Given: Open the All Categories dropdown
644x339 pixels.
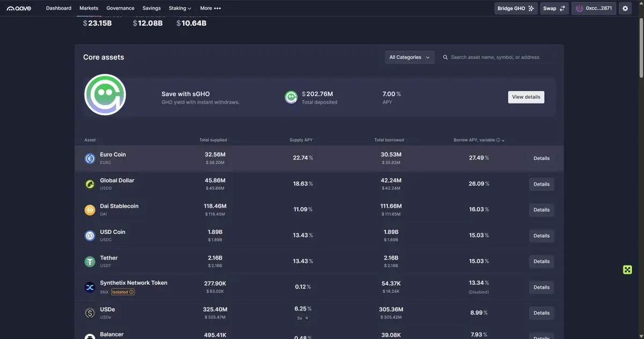Looking at the screenshot, I should point(410,57).
